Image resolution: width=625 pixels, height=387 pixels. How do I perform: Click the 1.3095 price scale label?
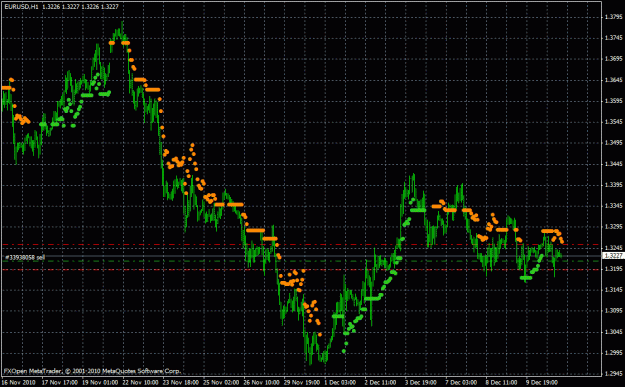[613, 310]
